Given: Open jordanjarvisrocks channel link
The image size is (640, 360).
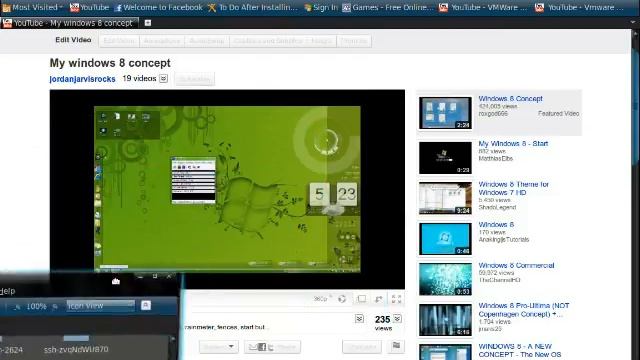Looking at the screenshot, I should pyautogui.click(x=82, y=79).
